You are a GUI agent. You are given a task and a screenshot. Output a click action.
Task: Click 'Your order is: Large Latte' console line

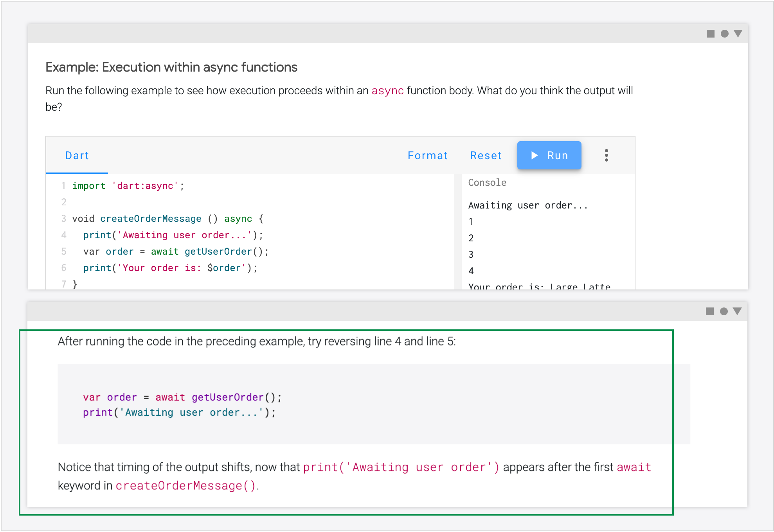(539, 286)
